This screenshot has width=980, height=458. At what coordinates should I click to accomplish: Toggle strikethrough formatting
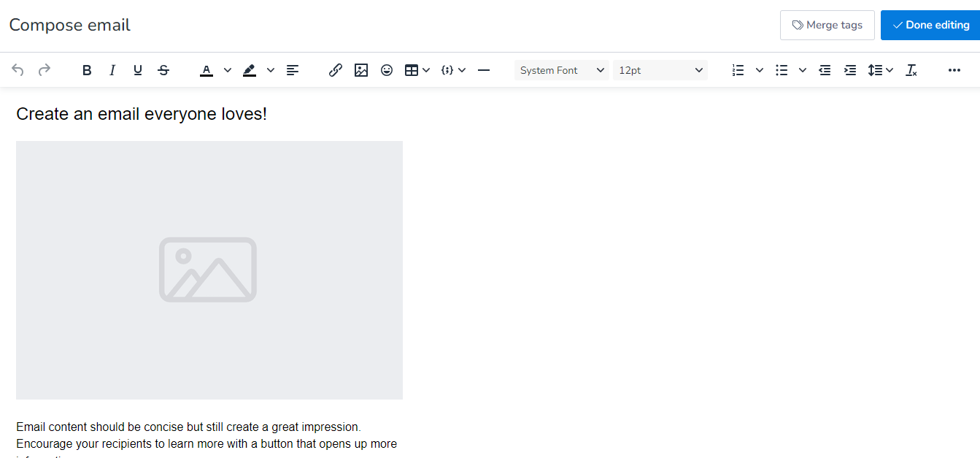point(163,69)
